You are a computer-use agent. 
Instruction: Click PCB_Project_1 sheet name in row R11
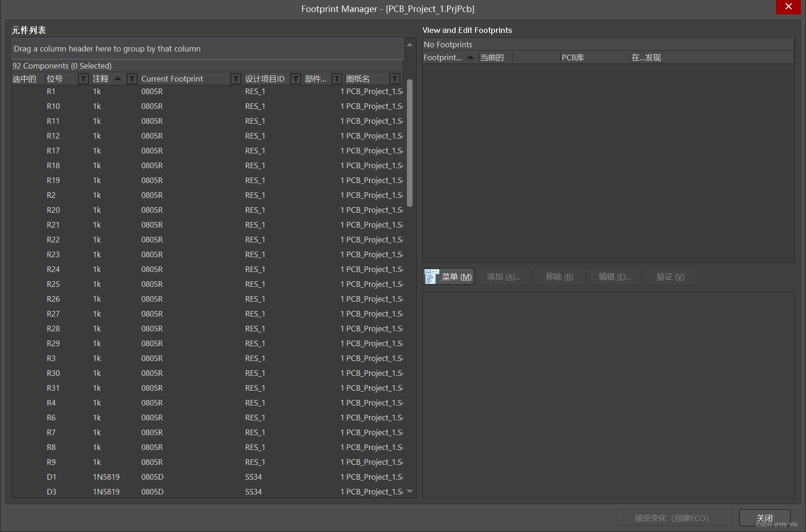[x=374, y=121]
